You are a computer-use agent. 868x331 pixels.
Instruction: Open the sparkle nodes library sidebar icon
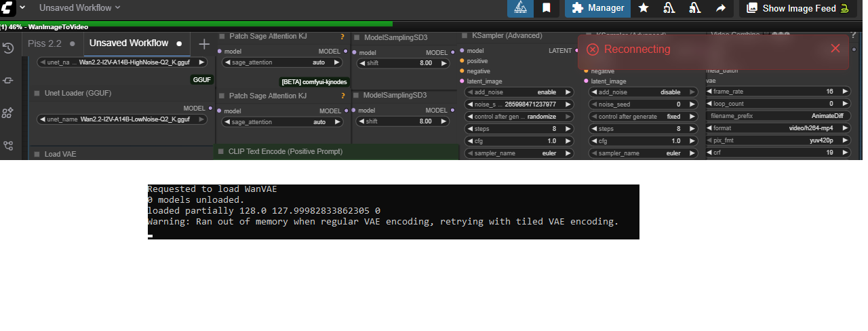click(x=8, y=113)
